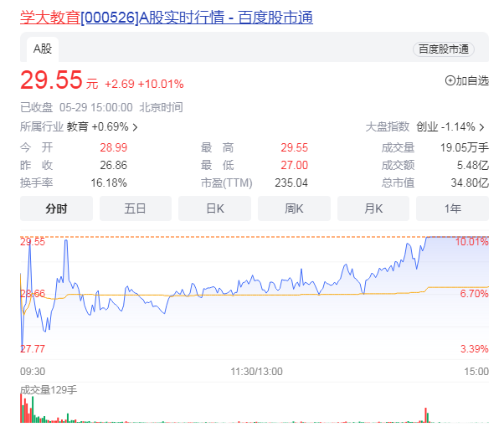Click the 09:30 opening time label
Viewport: 504px width, 432px height.
[x=33, y=371]
